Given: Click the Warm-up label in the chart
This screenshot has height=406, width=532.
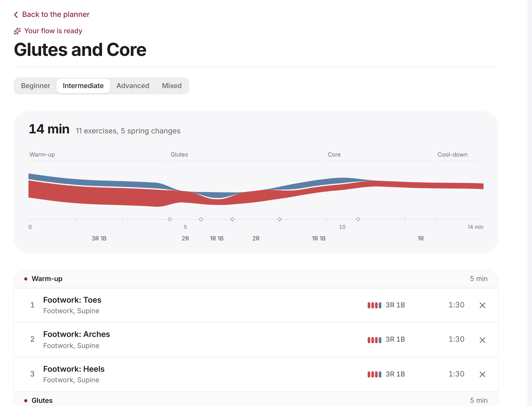Looking at the screenshot, I should click(x=42, y=154).
